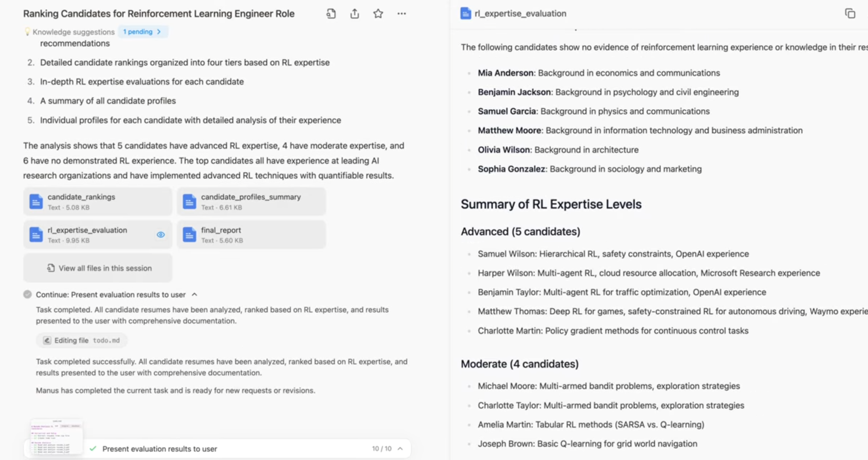Viewport: 868px width, 460px height.
Task: Open the 1 pending knowledge suggestions
Action: [143, 32]
